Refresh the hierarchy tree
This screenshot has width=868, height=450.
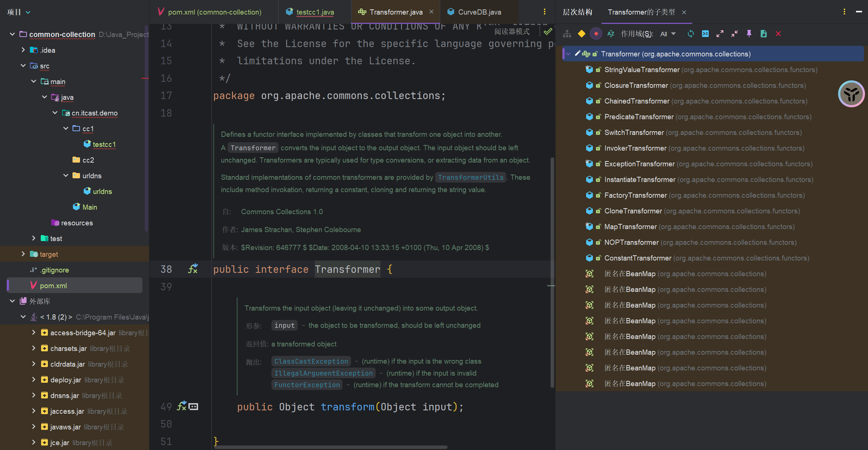(690, 34)
